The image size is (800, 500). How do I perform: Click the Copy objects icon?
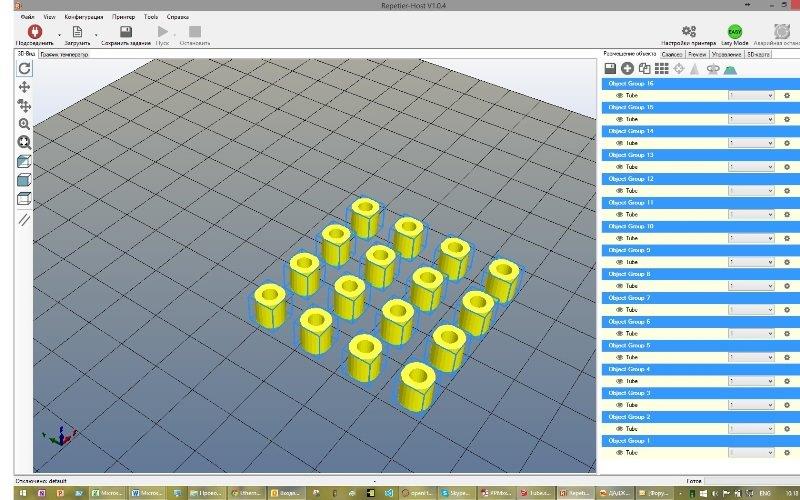pyautogui.click(x=644, y=68)
